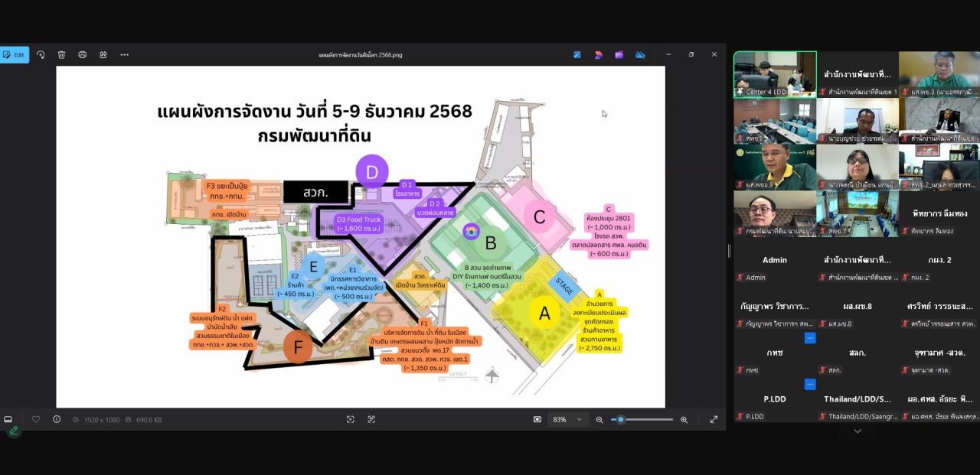Show file info with the info icon
The height and width of the screenshot is (475, 980).
(57, 419)
